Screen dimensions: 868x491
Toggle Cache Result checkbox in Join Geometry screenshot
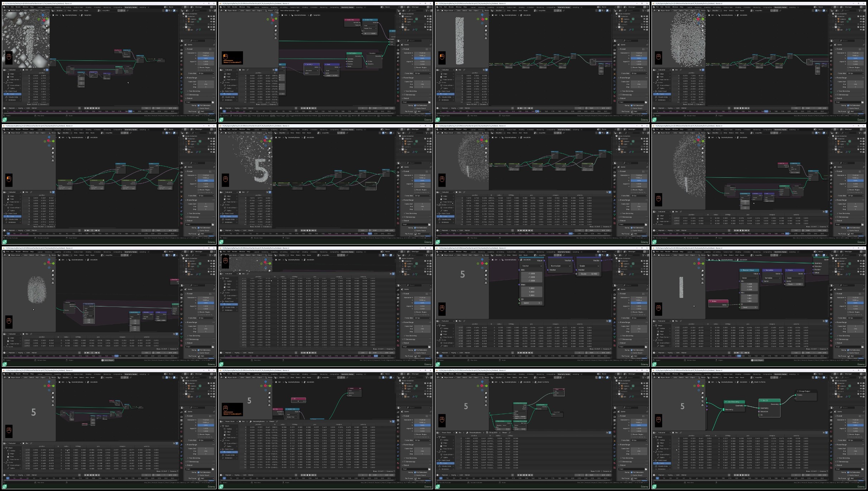[848, 475]
